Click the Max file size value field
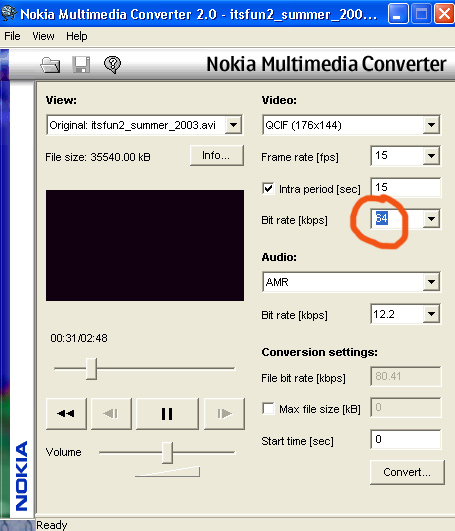 [406, 408]
